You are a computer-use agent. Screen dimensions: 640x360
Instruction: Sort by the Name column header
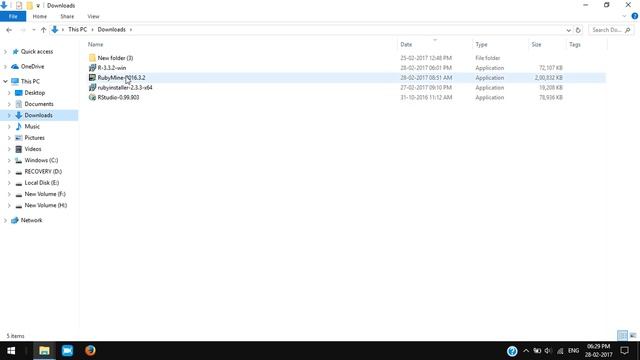click(x=96, y=44)
